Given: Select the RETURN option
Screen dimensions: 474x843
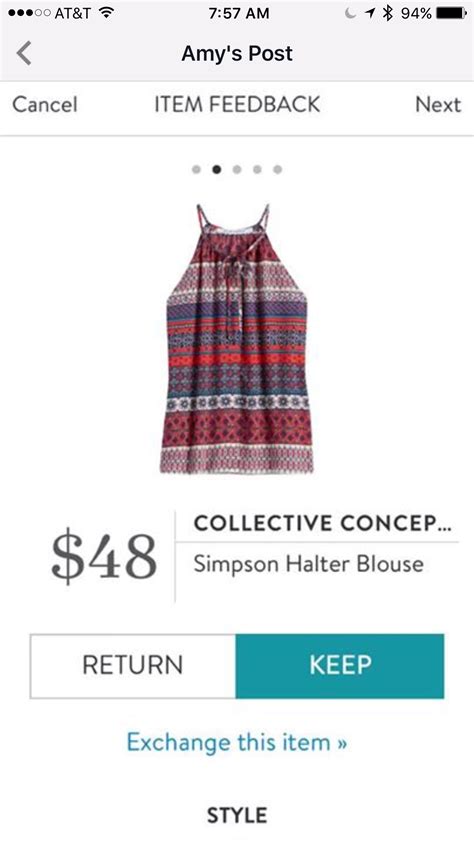Looking at the screenshot, I should click(133, 666).
